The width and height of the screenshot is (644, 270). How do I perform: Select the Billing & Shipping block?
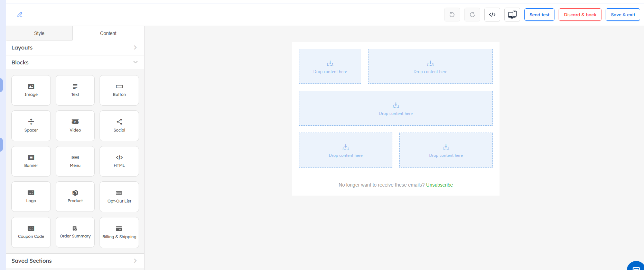click(119, 232)
